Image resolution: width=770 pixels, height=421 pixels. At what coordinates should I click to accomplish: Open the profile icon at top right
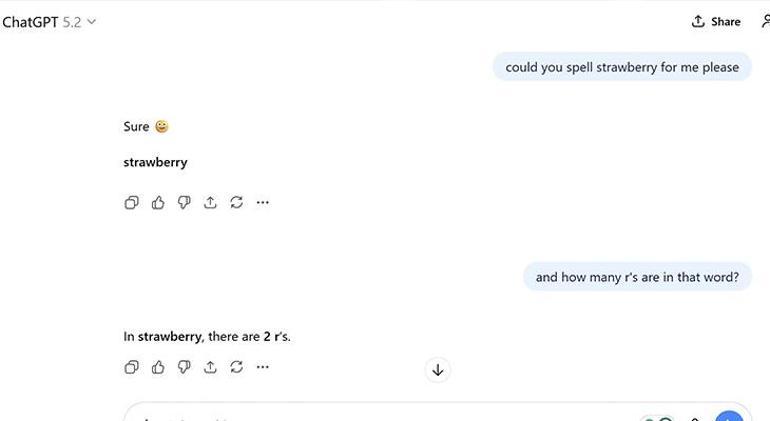[765, 21]
